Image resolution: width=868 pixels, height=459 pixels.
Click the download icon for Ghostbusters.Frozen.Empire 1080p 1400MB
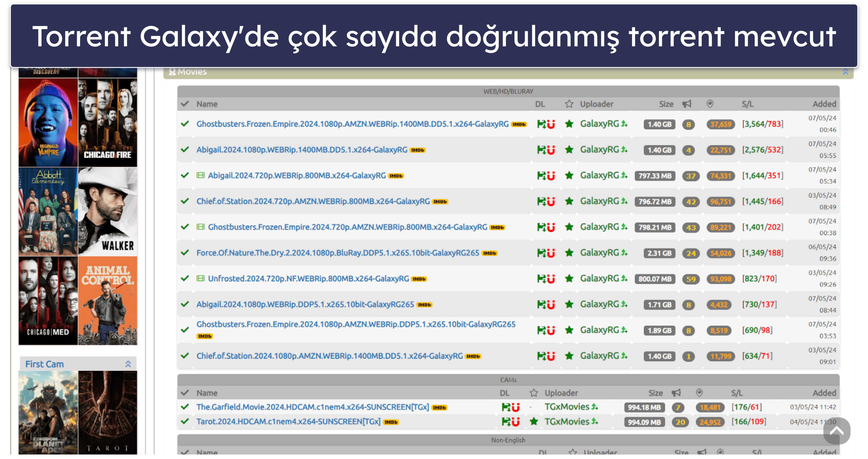pyautogui.click(x=541, y=124)
